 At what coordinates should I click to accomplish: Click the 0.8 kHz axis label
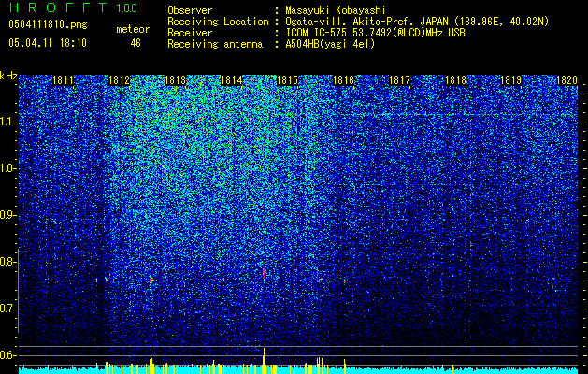point(8,262)
